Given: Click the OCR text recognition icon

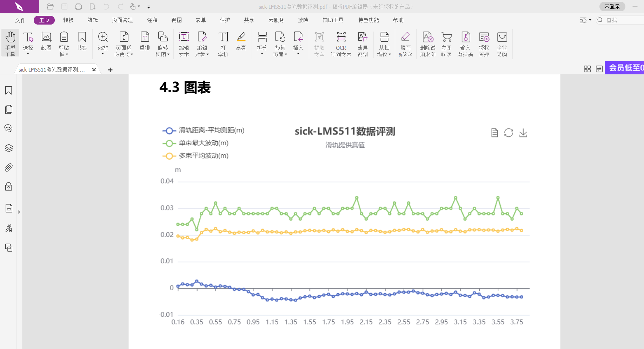Looking at the screenshot, I should coord(341,43).
